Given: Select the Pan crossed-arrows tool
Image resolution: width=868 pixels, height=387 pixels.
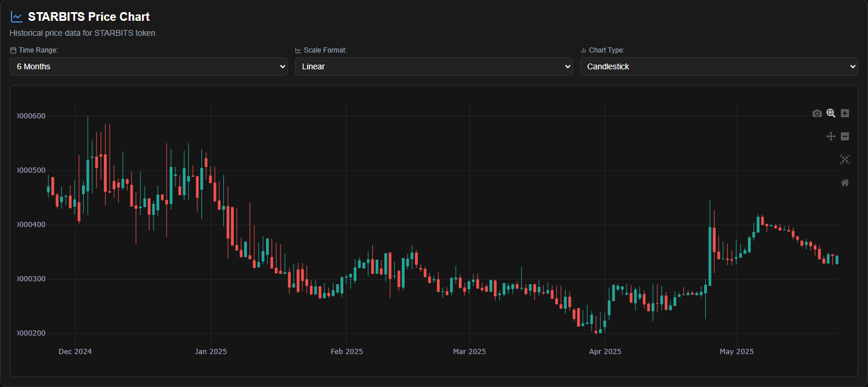Looking at the screenshot, I should click(x=831, y=136).
